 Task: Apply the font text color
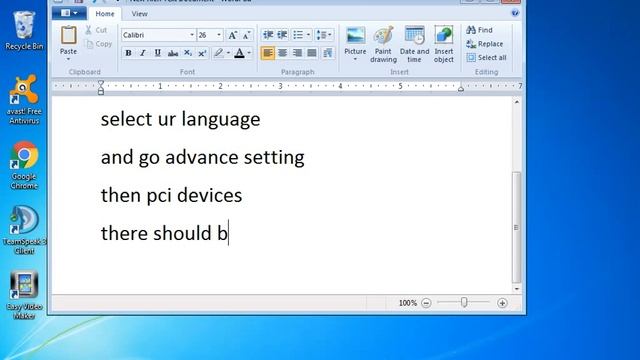pos(240,53)
